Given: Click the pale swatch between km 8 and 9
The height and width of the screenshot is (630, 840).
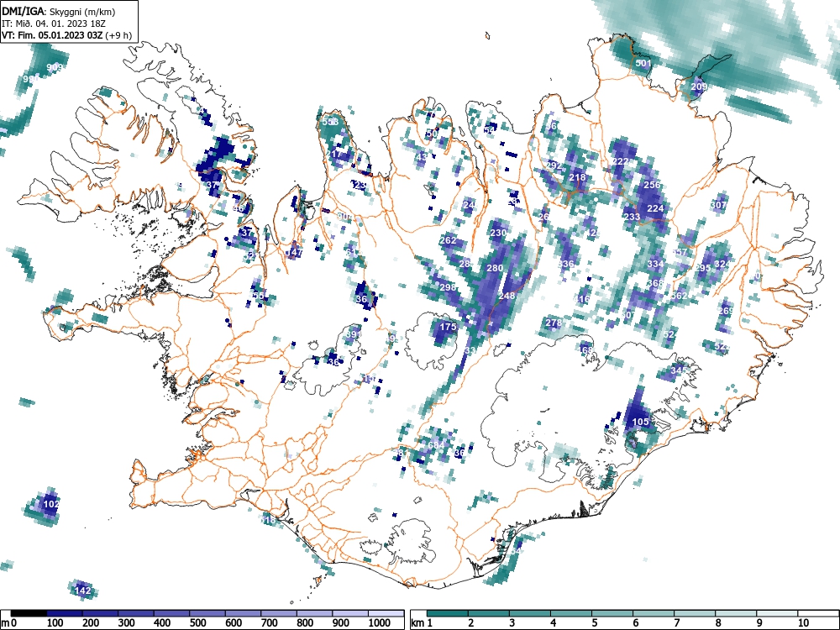Looking at the screenshot, I should point(736,613).
